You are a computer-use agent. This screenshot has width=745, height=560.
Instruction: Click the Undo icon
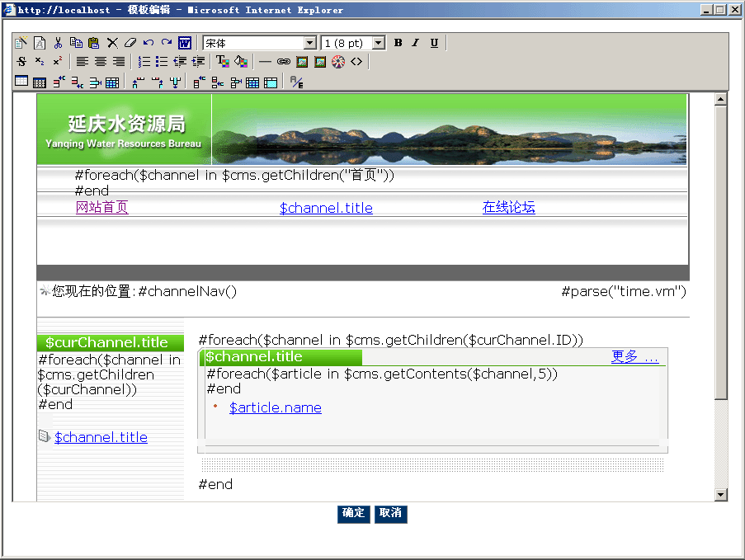148,42
